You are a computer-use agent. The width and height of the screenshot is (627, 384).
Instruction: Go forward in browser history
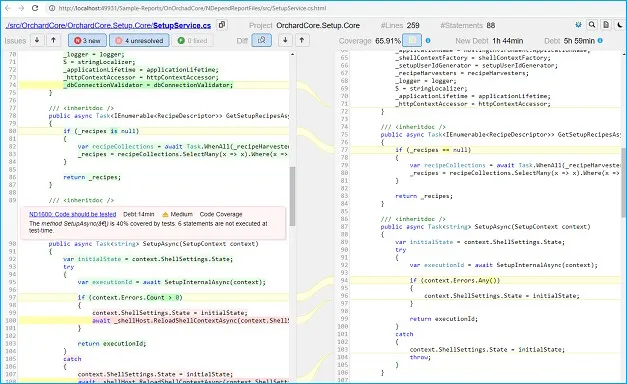(x=21, y=8)
